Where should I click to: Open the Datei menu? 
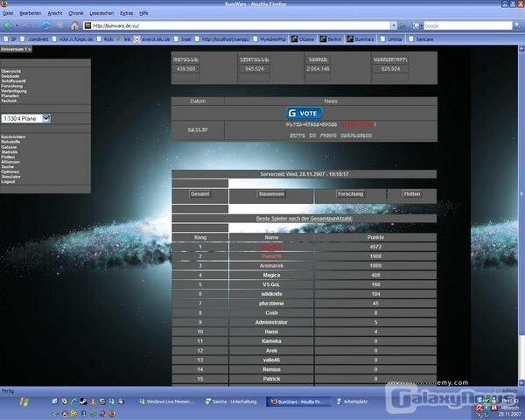click(x=8, y=13)
